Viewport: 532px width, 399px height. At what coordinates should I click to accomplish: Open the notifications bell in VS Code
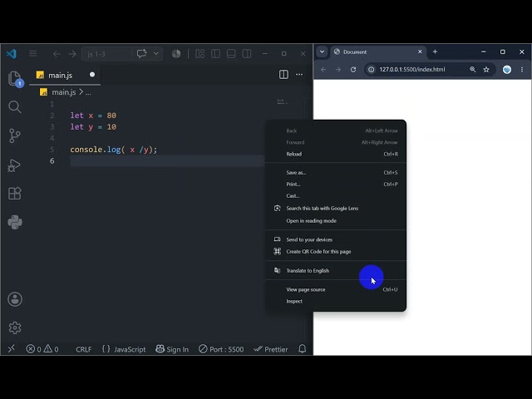(302, 349)
